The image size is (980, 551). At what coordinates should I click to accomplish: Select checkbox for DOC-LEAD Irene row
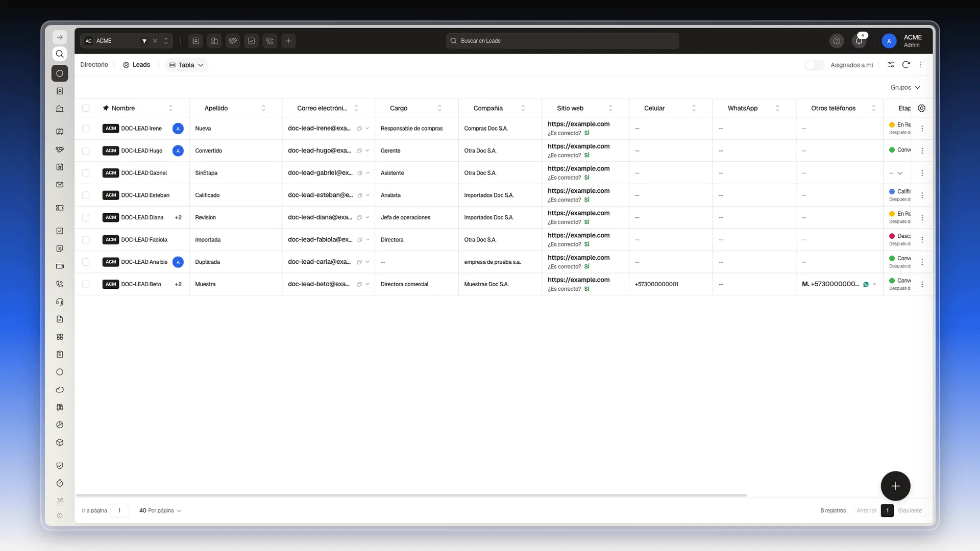click(86, 129)
